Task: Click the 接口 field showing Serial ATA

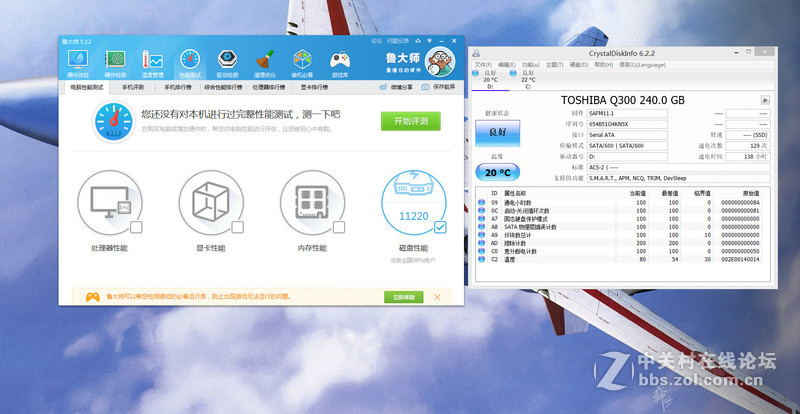Action: pos(627,135)
